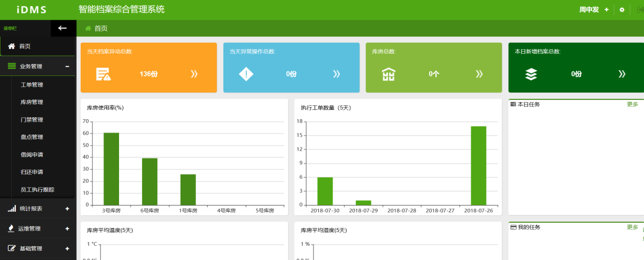
Task: Click 更多 link in 我的任务 panel
Action: [632, 227]
